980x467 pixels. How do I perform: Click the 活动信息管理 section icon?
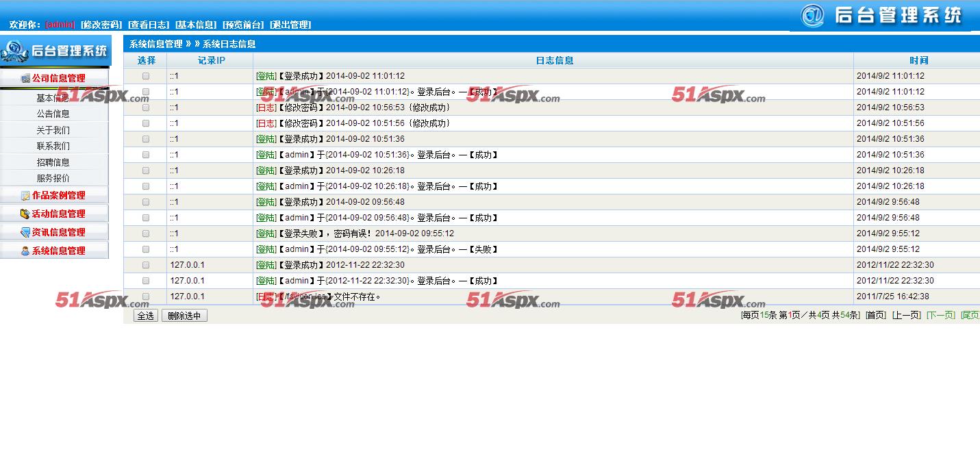(25, 214)
